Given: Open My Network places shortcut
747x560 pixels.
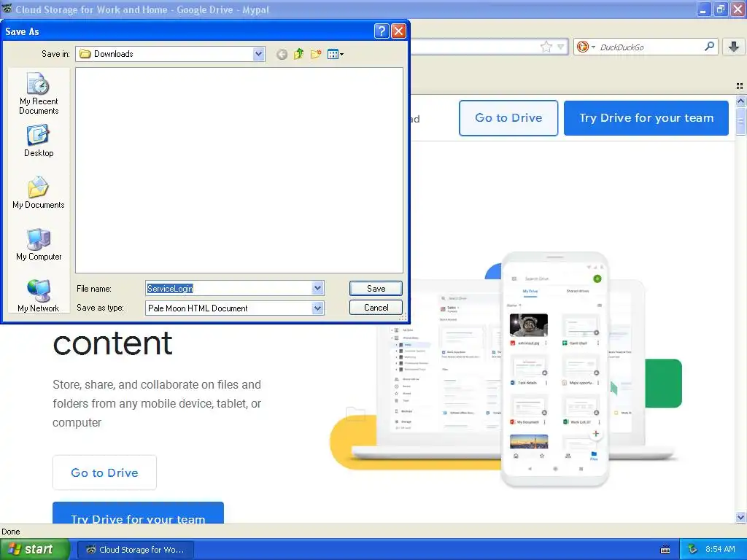Looking at the screenshot, I should pyautogui.click(x=39, y=296).
